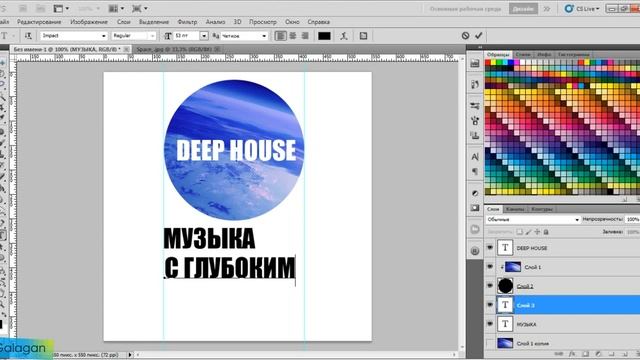
Task: Create a new layer group icon
Action: click(612, 354)
